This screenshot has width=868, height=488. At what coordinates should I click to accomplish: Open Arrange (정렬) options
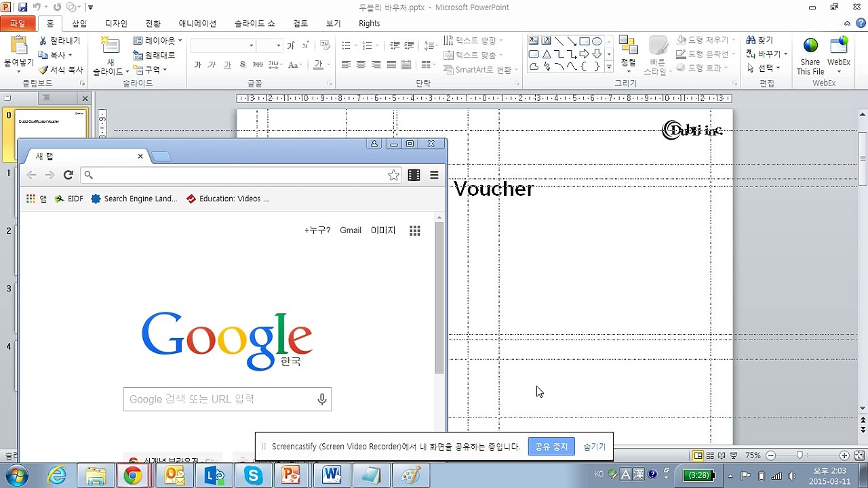click(x=629, y=54)
